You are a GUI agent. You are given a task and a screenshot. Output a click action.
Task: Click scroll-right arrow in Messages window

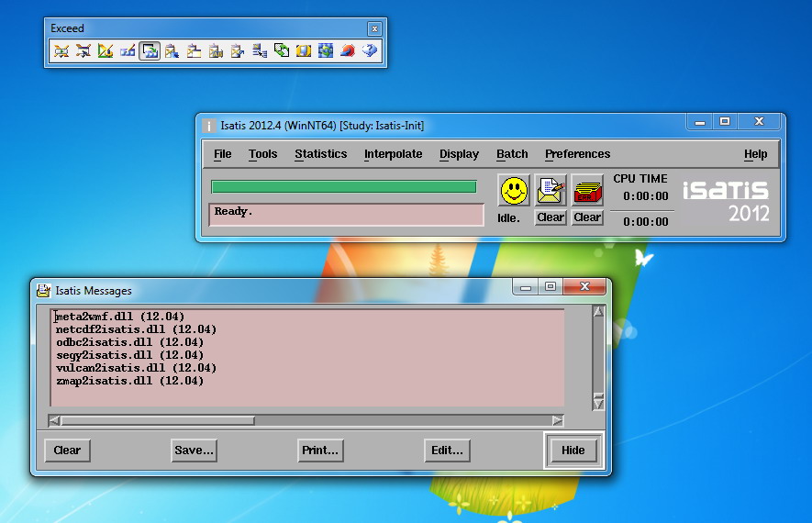pos(557,420)
